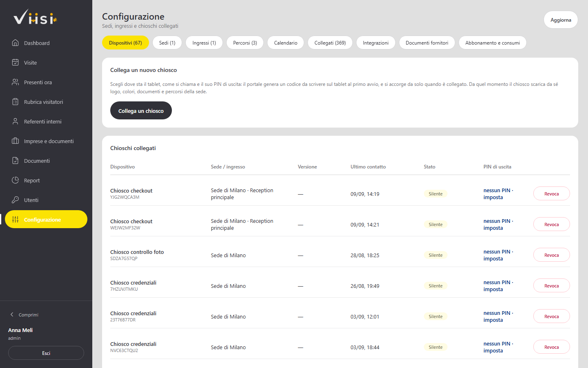Screen dimensions: 588x368
Task: Click the Collega un chiosco button
Action: pos(141,110)
